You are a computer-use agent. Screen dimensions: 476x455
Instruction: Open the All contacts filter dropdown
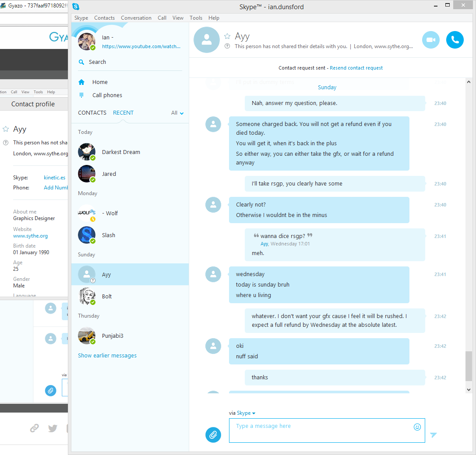click(x=177, y=113)
